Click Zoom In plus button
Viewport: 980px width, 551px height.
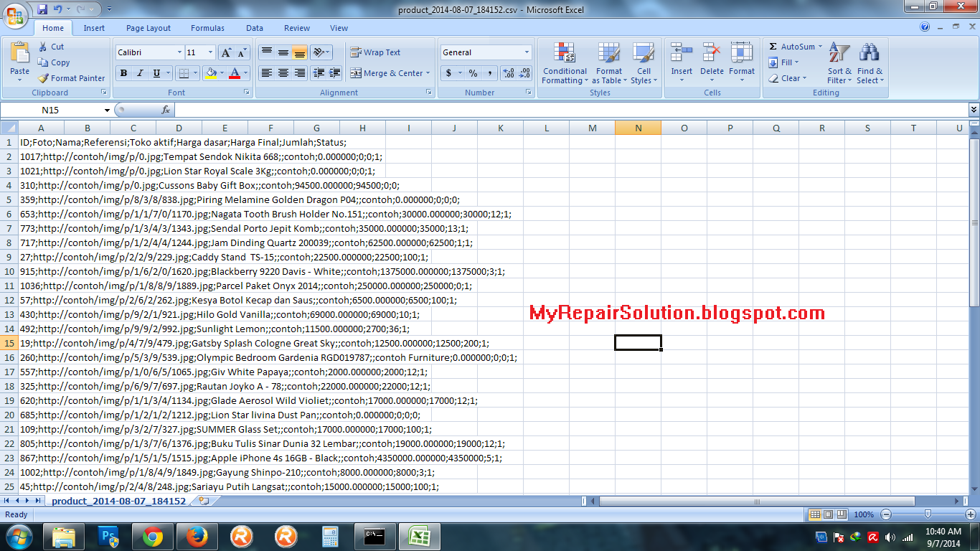[971, 514]
